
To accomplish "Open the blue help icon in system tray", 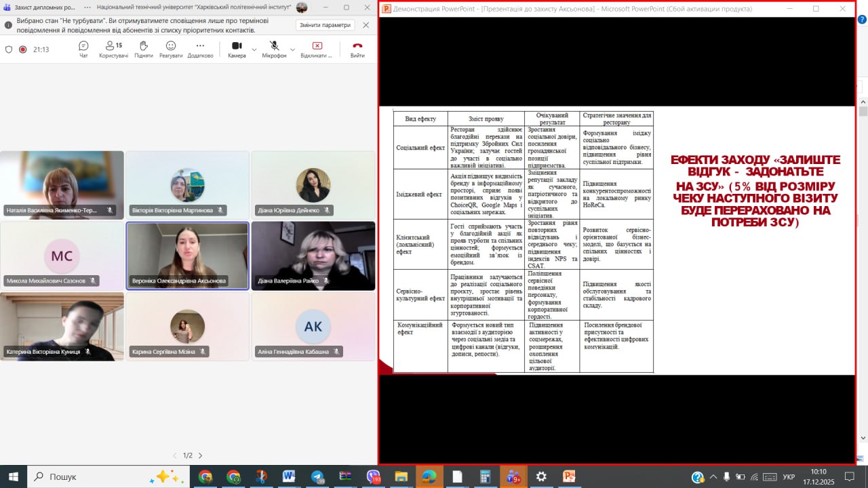I will click(696, 477).
